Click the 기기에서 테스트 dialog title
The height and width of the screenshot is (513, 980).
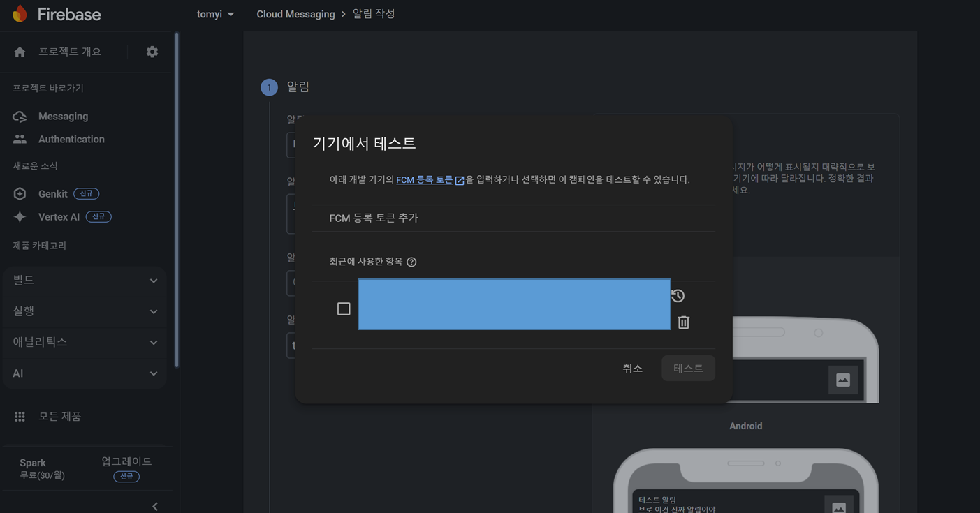[x=364, y=144]
